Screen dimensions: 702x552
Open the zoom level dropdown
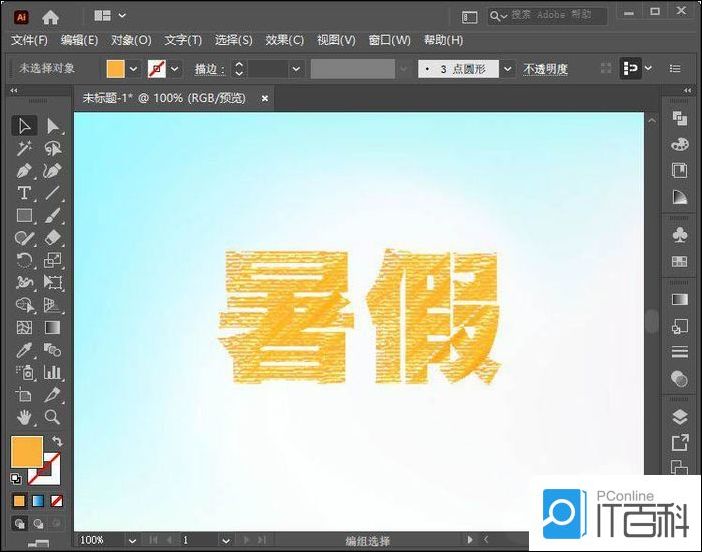pos(132,540)
